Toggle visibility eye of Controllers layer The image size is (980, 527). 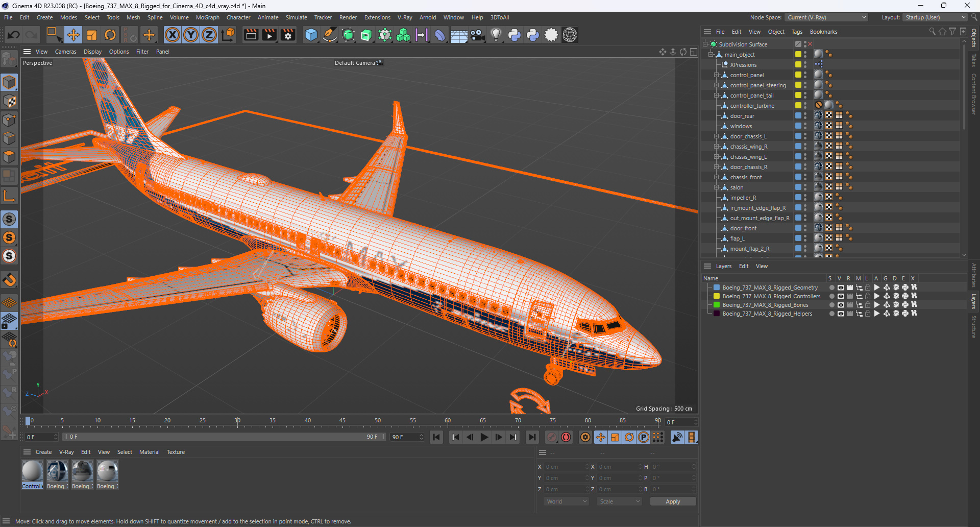(840, 296)
